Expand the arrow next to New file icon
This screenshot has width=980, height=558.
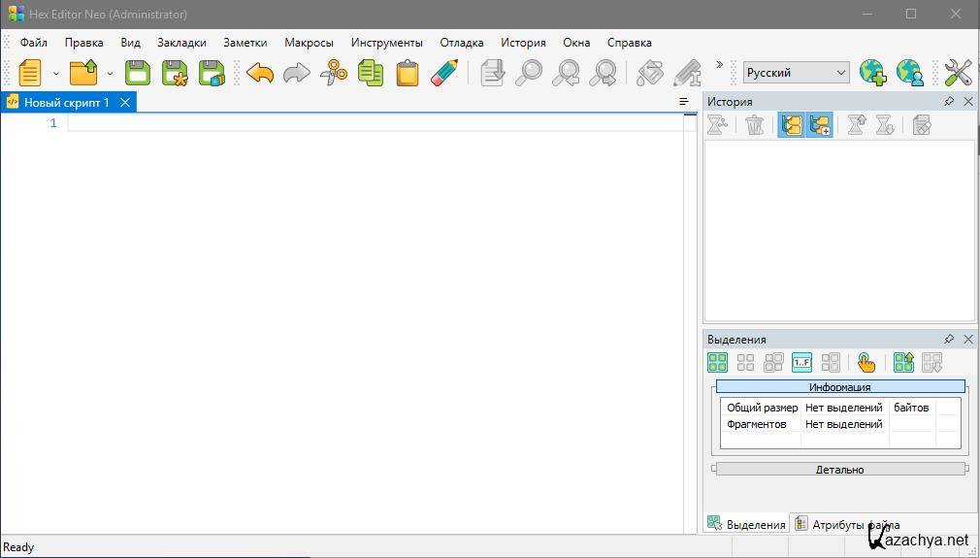(x=56, y=74)
